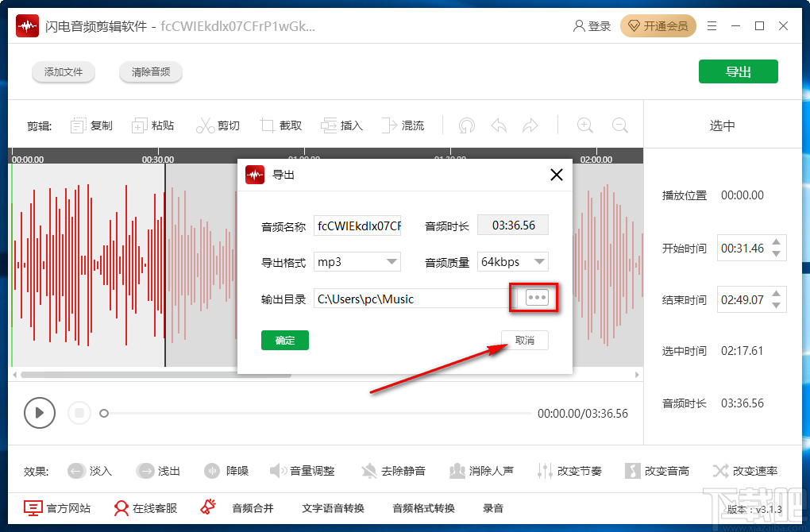Click the audio name input field
The image size is (810, 532).
(x=357, y=225)
